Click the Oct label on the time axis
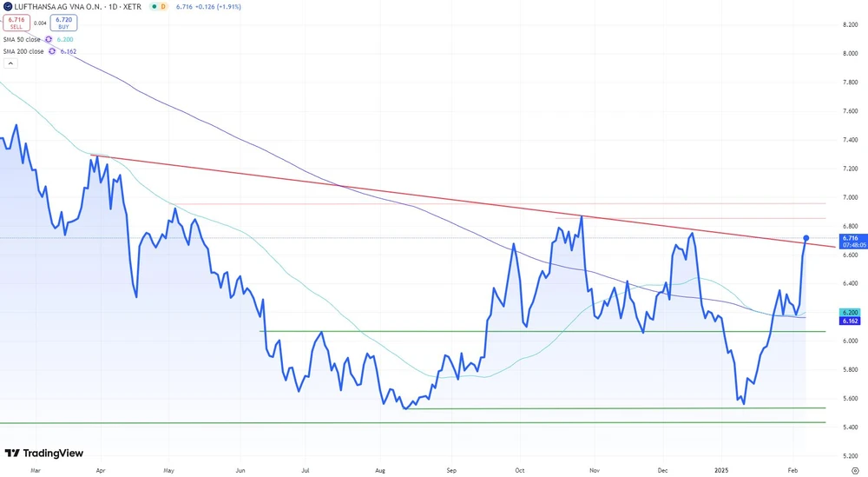This screenshot has height=477, width=868. 519,470
